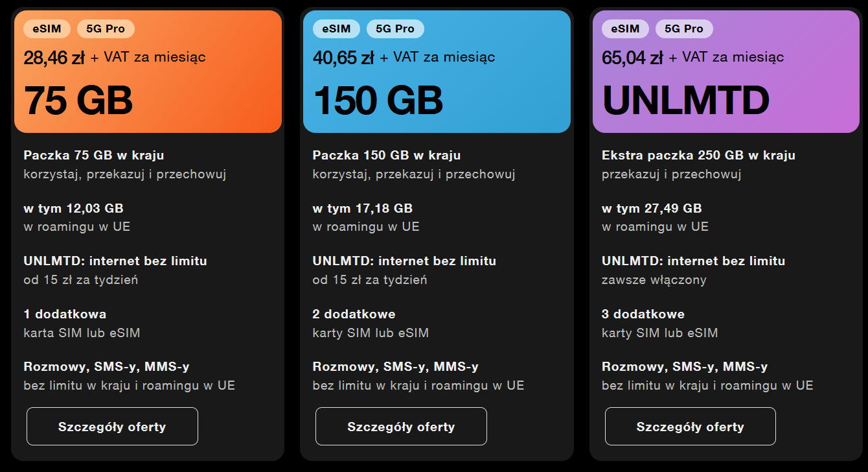Screen dimensions: 868x472
Task: Click the eSIM badge on orange card
Action: click(47, 29)
